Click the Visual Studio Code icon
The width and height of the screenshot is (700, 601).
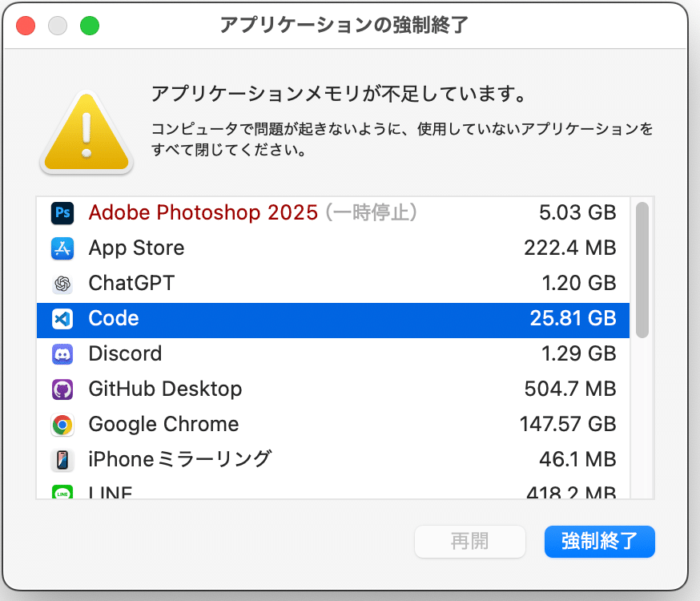tap(62, 319)
